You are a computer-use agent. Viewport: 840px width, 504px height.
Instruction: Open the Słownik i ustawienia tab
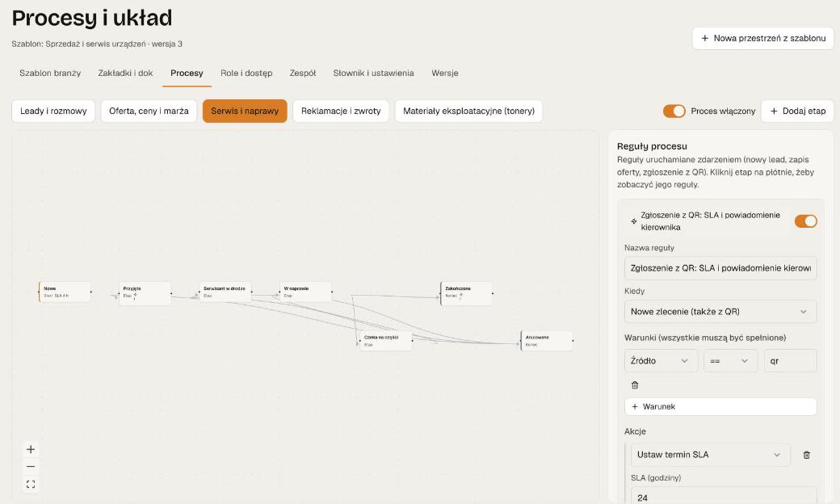(373, 73)
